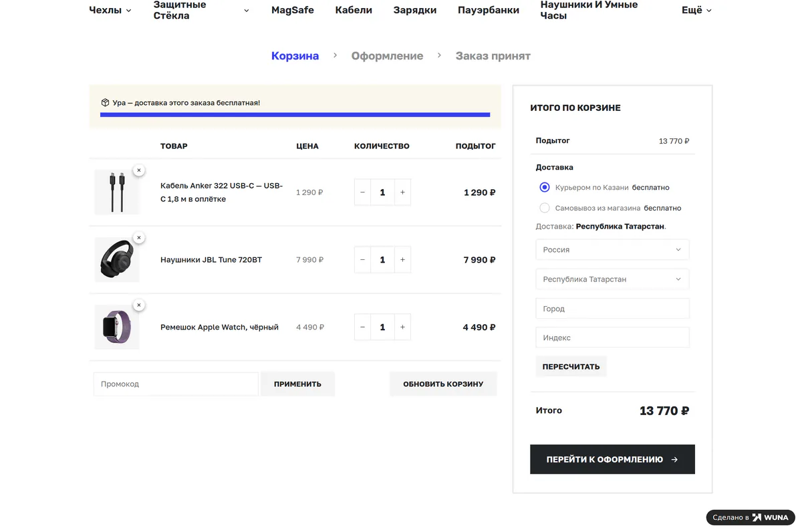This screenshot has height=532, width=802.
Task: Open Наушники И Умные Часы category
Action: click(589, 10)
